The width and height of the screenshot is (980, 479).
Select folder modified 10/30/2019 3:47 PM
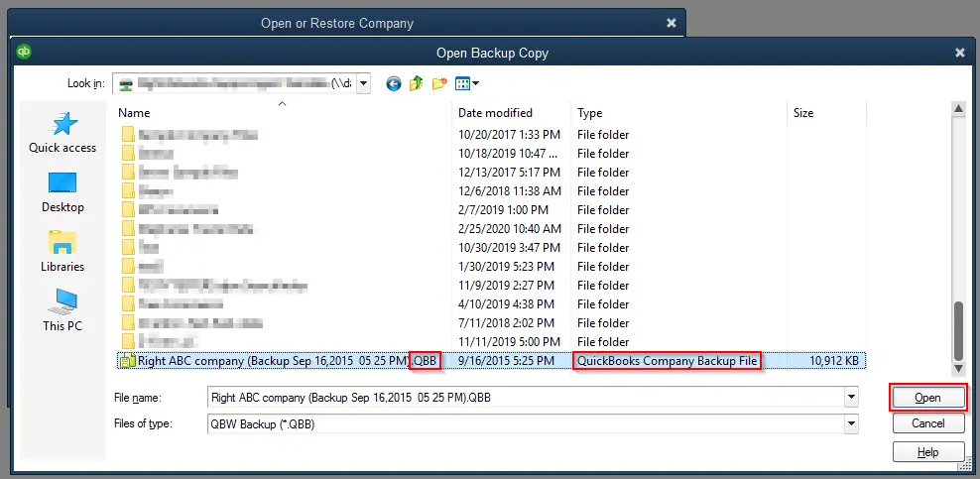point(491,248)
